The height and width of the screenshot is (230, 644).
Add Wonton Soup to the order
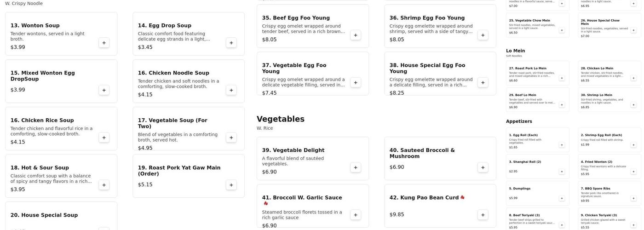pos(104,43)
